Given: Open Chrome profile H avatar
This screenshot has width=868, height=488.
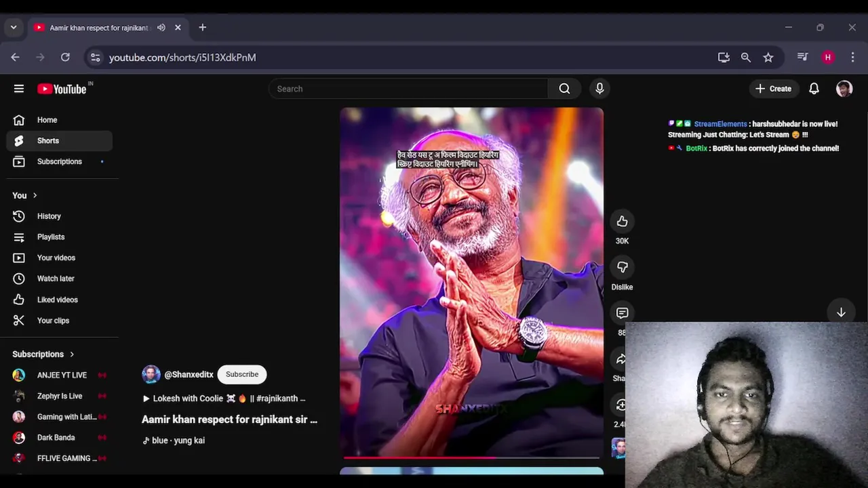Looking at the screenshot, I should click(827, 58).
